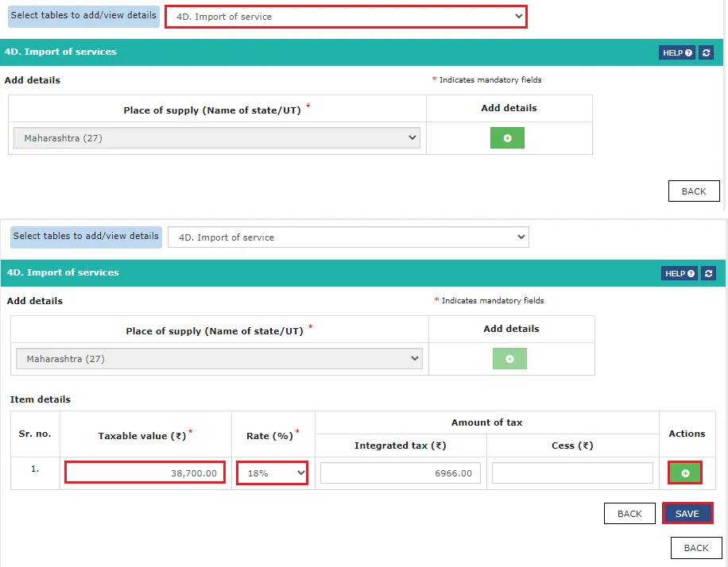728x567 pixels.
Task: Click the faded green Add details plus icon
Action: click(x=509, y=359)
